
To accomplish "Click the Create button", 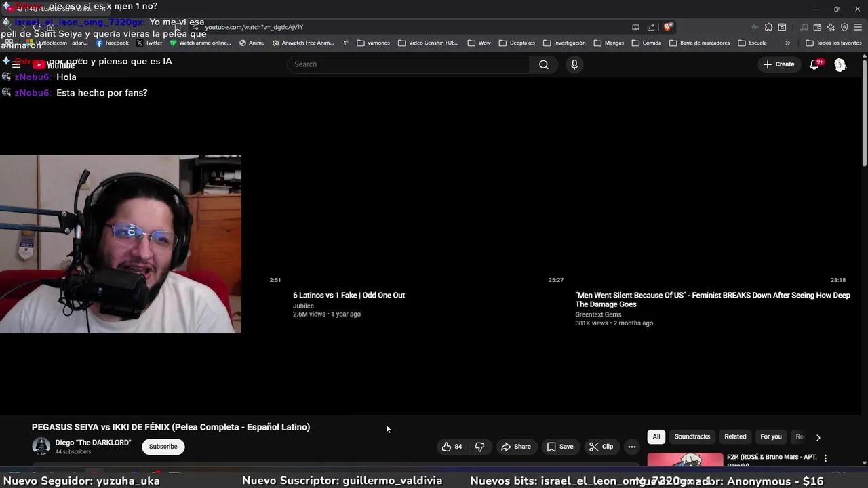I will coord(778,64).
